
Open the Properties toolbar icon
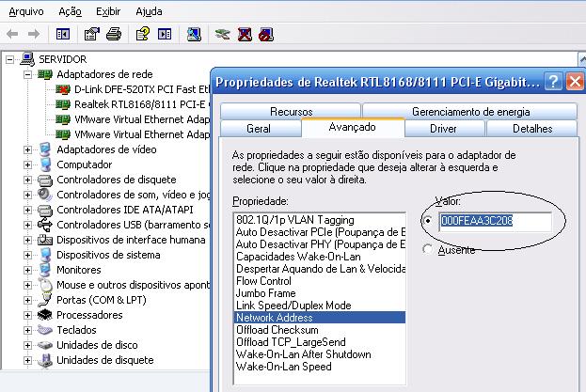click(92, 35)
